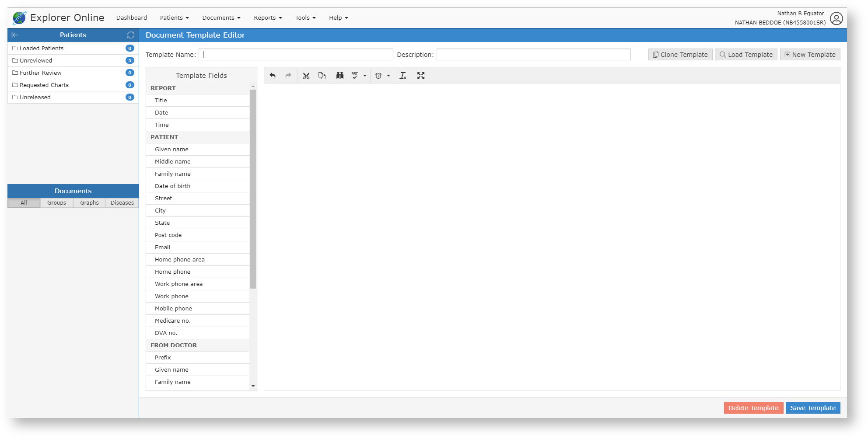Refresh the Patients panel
The height and width of the screenshot is (439, 868).
point(130,35)
